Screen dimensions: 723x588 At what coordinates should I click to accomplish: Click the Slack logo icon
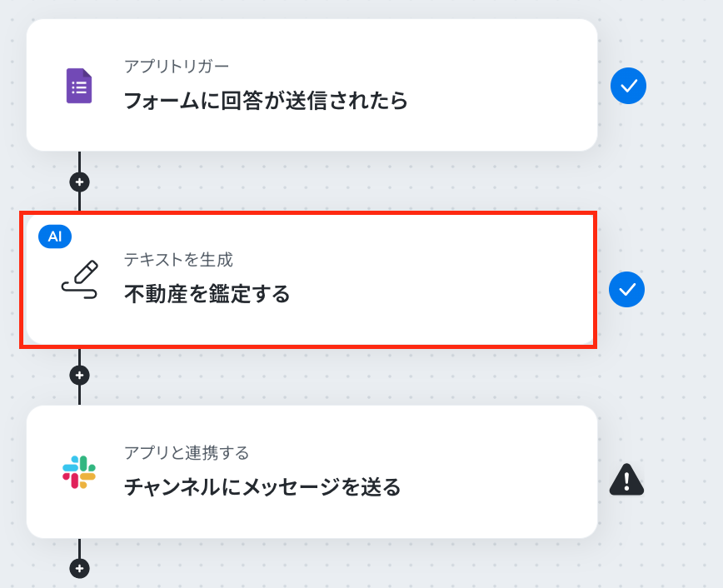pyautogui.click(x=79, y=471)
